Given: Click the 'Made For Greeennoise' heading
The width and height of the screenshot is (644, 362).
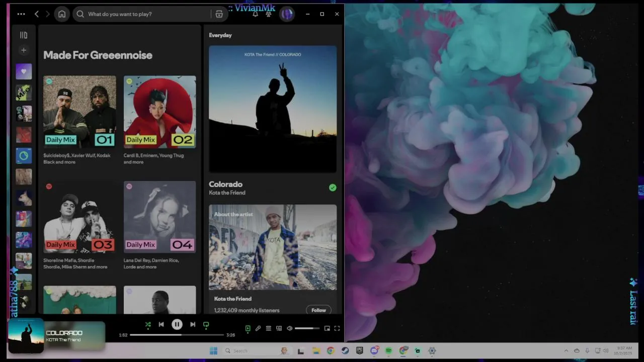Looking at the screenshot, I should pos(98,55).
